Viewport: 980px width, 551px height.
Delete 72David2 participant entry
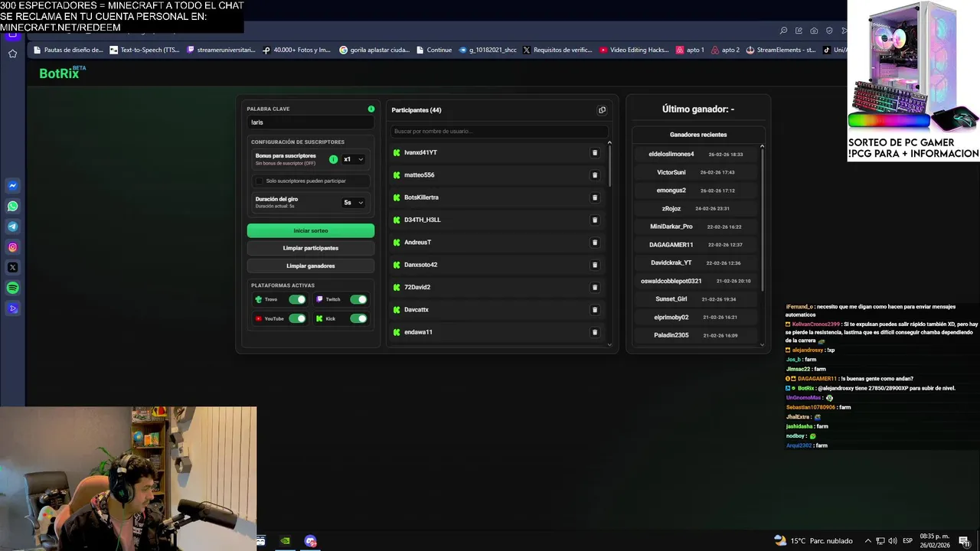pyautogui.click(x=595, y=288)
